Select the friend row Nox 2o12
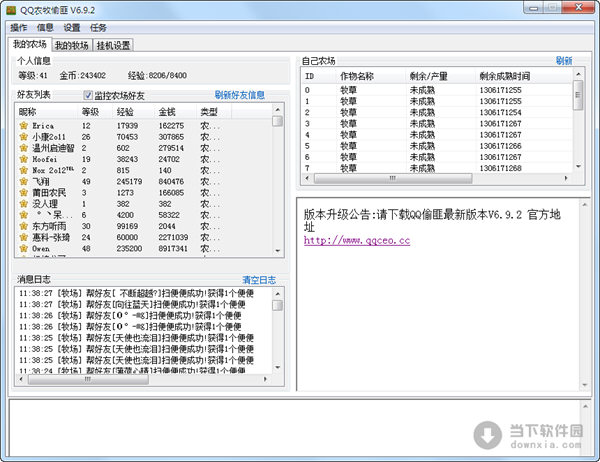Viewport: 600px width, 462px height. coord(143,170)
